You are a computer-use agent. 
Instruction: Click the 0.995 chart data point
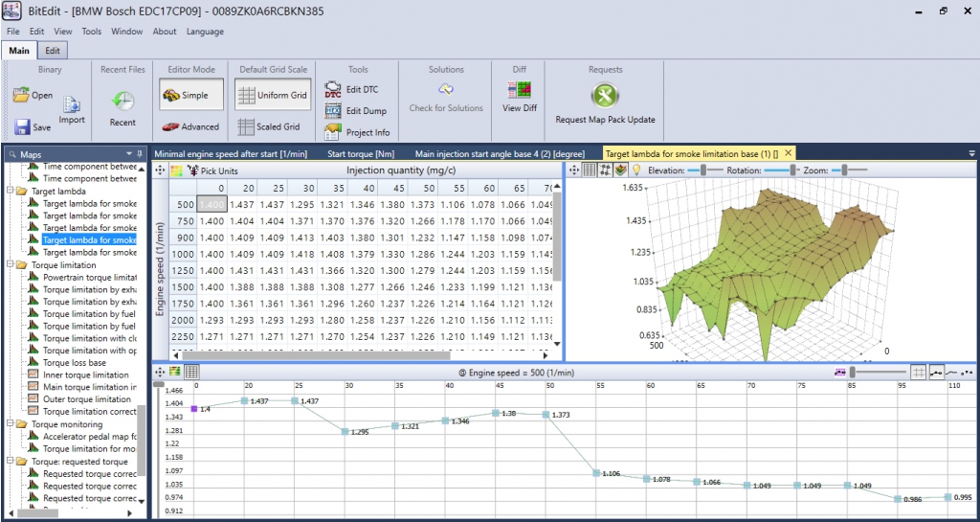pyautogui.click(x=948, y=497)
